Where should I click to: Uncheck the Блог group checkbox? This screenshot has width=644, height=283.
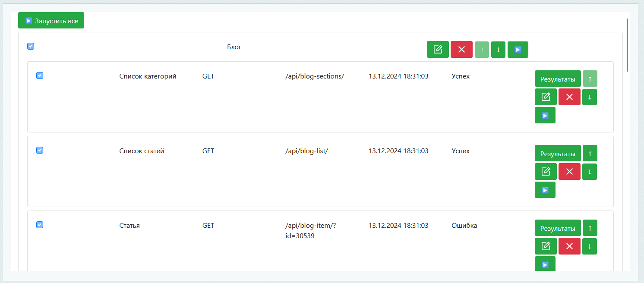coord(31,46)
